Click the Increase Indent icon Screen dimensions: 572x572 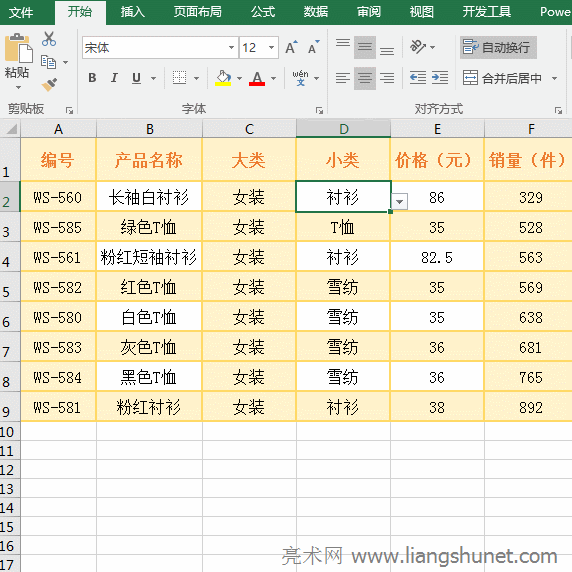coord(440,78)
